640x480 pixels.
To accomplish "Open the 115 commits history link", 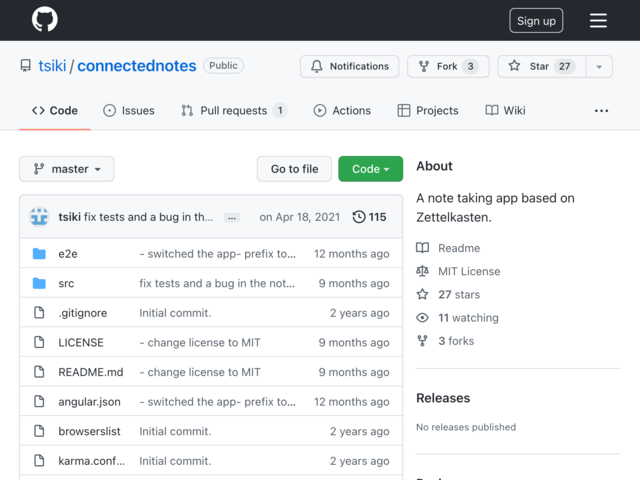I will pyautogui.click(x=369, y=217).
